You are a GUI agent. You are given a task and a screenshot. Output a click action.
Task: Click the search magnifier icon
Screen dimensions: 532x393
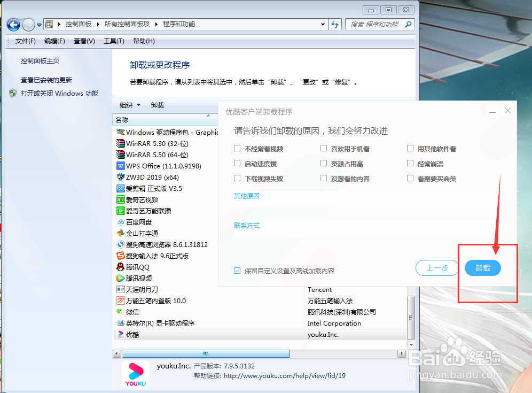pyautogui.click(x=409, y=24)
